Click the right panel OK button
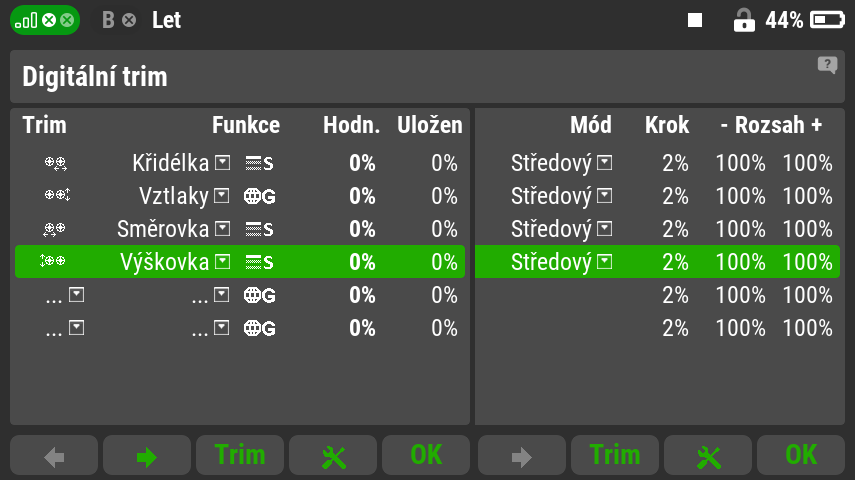 [x=801, y=455]
